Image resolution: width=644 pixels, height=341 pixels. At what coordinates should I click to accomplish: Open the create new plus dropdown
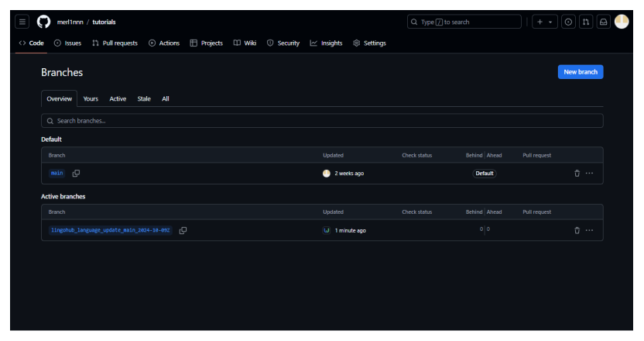(x=545, y=22)
